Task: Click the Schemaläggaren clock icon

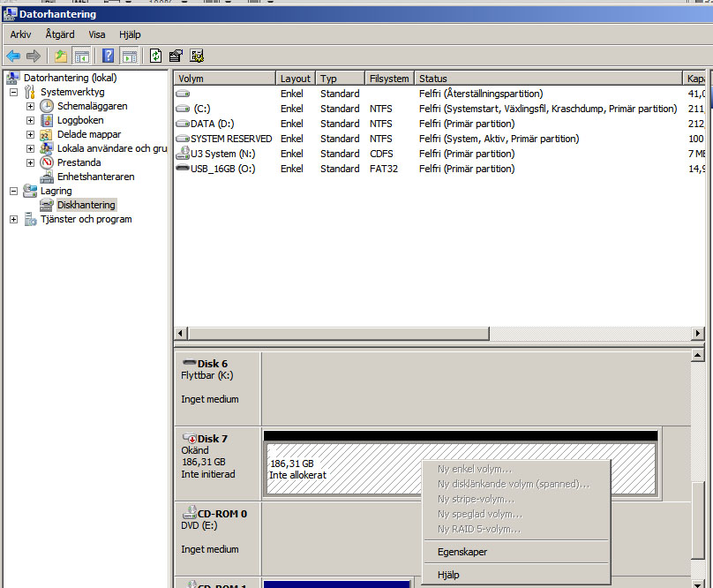Action: (47, 106)
